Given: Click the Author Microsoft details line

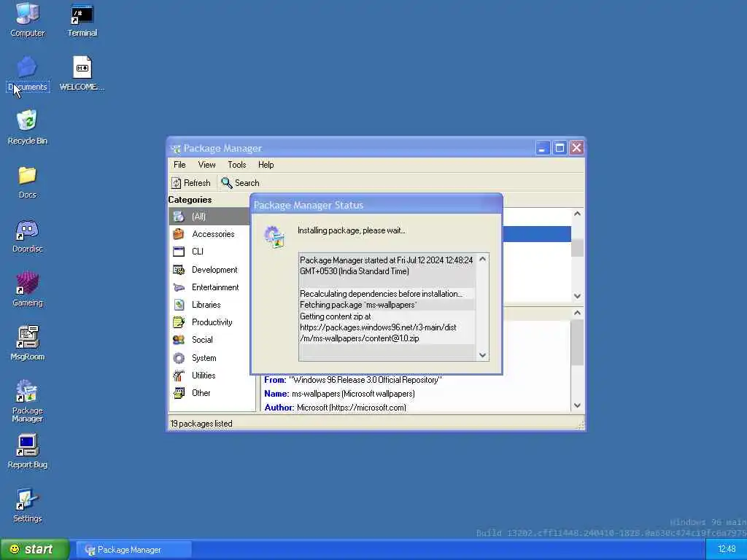Looking at the screenshot, I should tap(336, 408).
